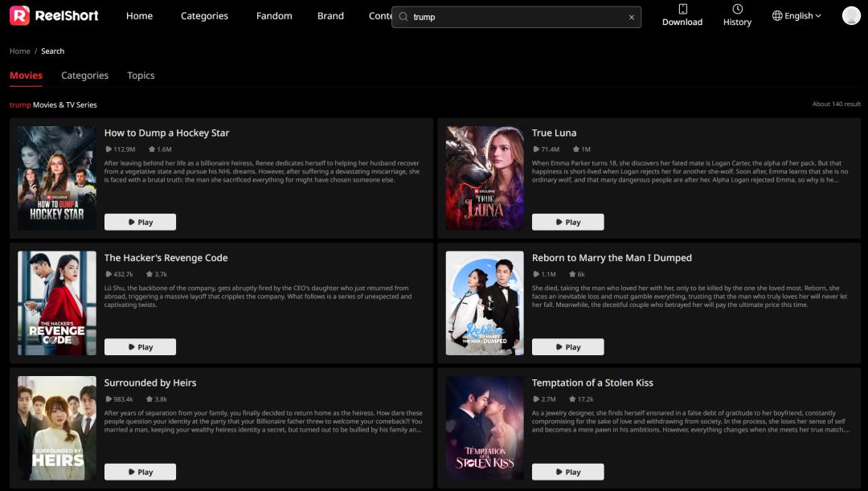Viewport: 868px width, 491px height.
Task: Play True Luna
Action: coord(568,222)
